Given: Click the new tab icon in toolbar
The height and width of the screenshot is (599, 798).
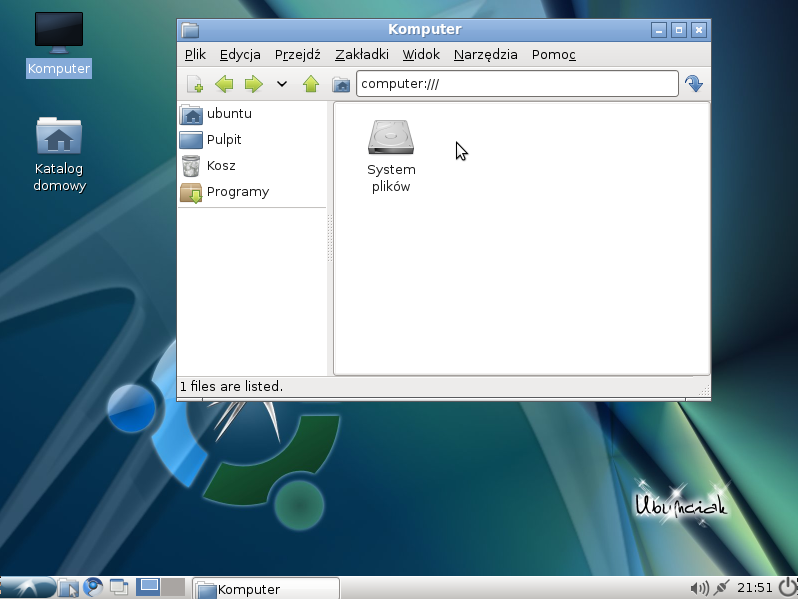Looking at the screenshot, I should (195, 84).
